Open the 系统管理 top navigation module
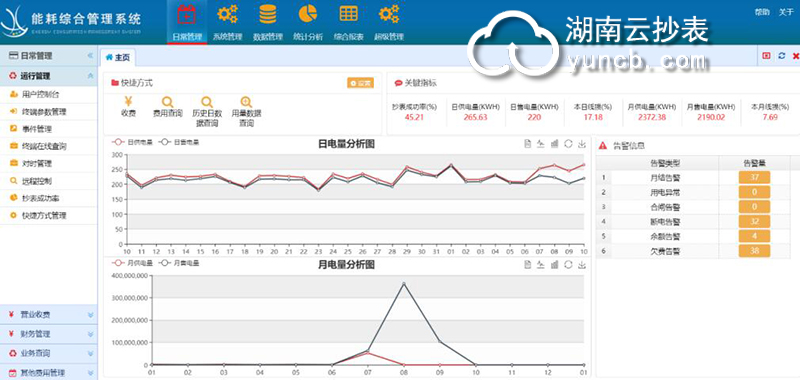This screenshot has width=800, height=380. [x=227, y=22]
